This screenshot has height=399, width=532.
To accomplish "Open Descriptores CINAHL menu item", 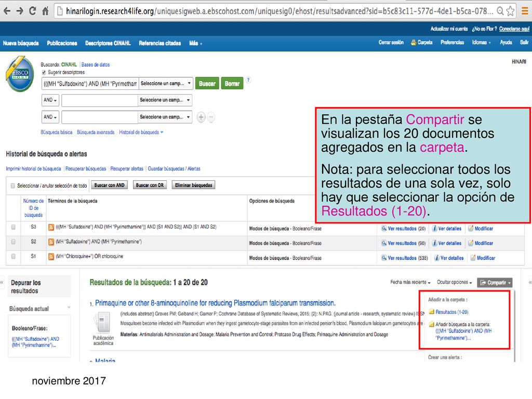I will point(108,43).
